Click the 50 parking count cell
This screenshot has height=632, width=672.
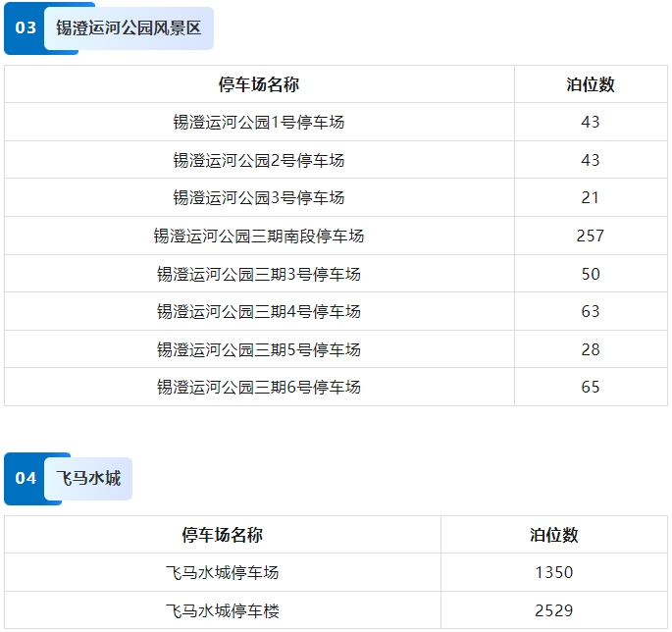click(591, 274)
